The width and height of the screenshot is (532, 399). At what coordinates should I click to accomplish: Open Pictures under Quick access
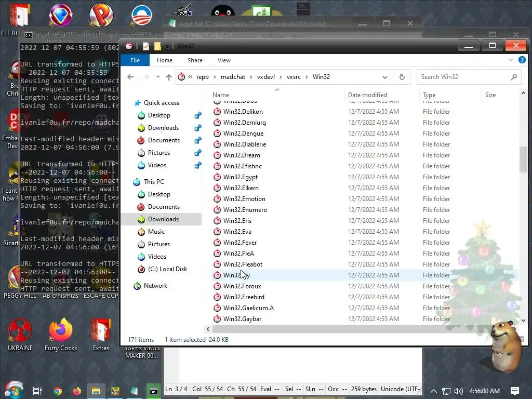pos(158,153)
